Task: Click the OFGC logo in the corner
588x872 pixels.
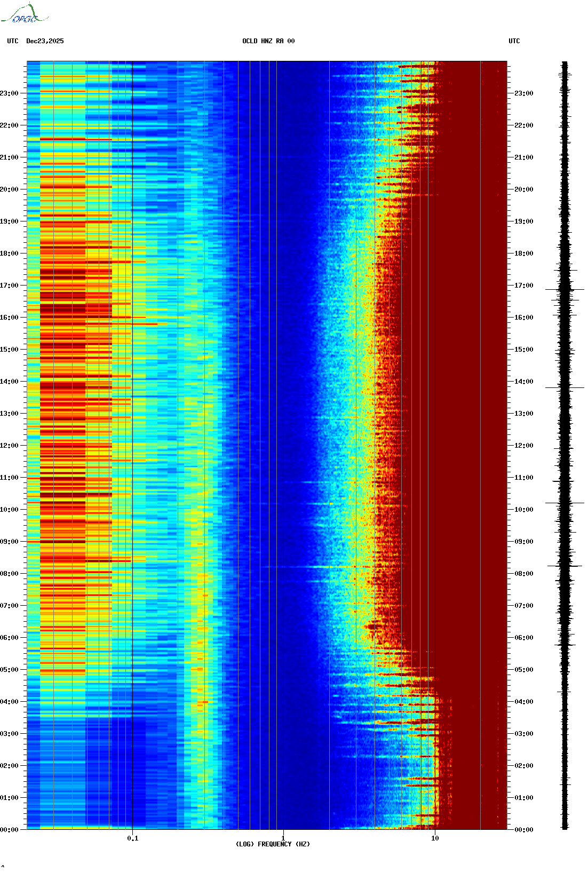Action: tap(24, 13)
